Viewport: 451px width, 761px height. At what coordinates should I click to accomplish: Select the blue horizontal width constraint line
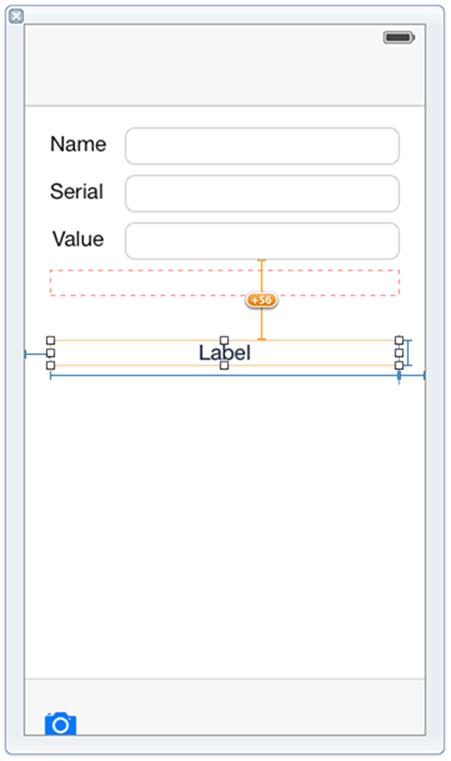225,375
